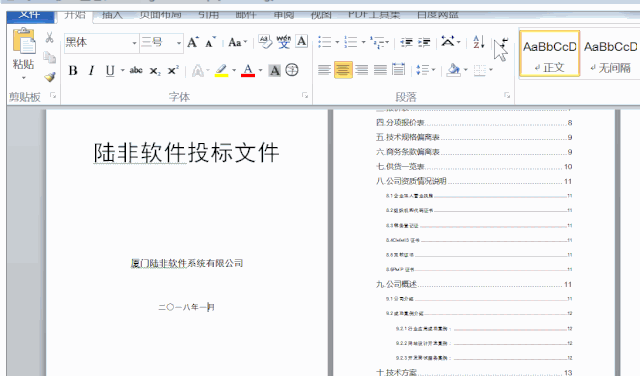Open the phonetic guide (wén) tool
Viewport: 640px width, 376px height.
point(284,42)
